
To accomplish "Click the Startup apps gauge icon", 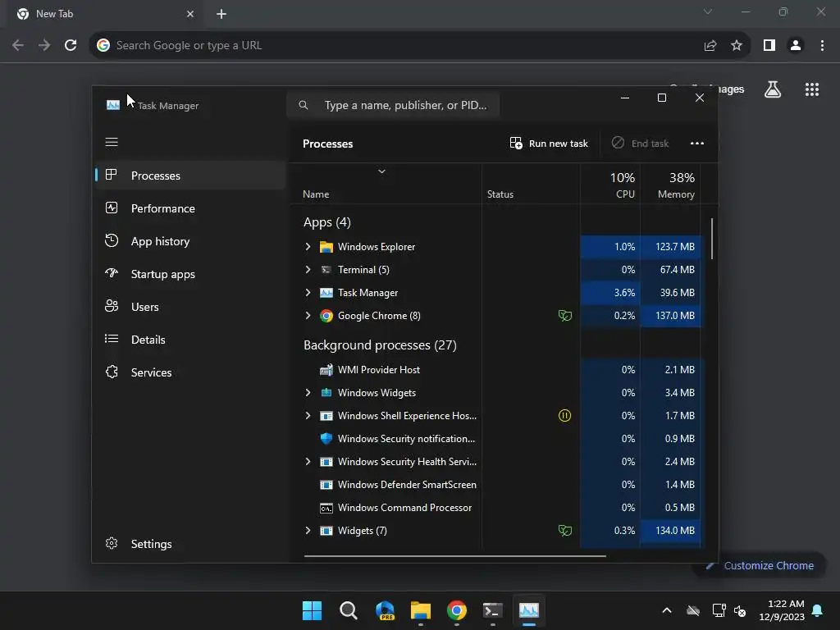I will [112, 273].
